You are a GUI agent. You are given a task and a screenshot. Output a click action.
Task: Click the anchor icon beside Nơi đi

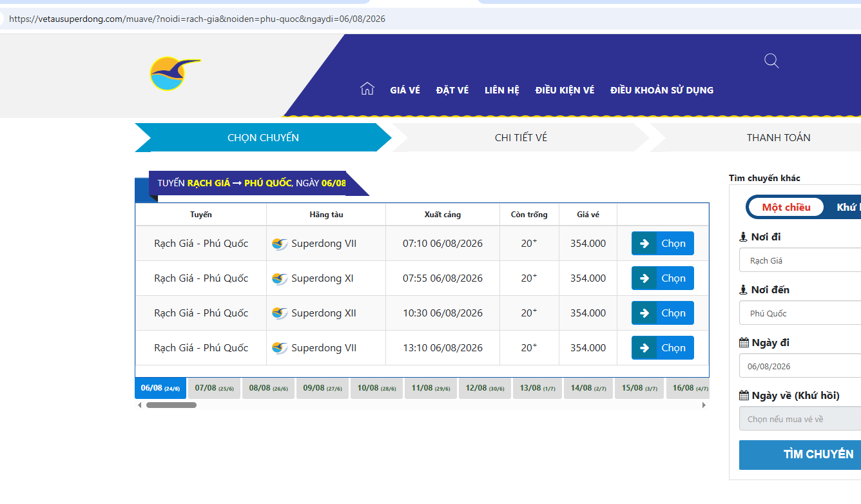(x=743, y=237)
